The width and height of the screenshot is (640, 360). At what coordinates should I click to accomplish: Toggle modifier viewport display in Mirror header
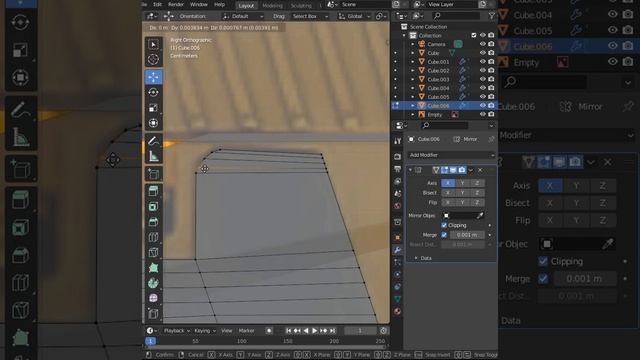[x=453, y=170]
